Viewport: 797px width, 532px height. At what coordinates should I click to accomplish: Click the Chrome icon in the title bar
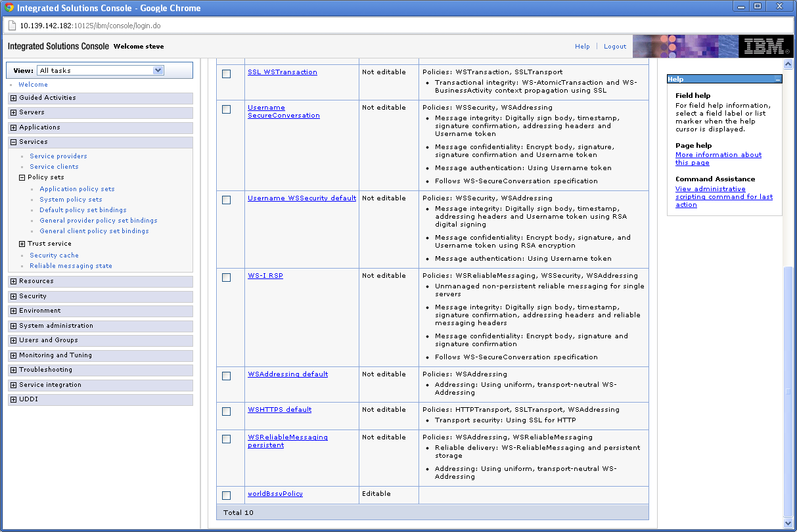point(9,8)
